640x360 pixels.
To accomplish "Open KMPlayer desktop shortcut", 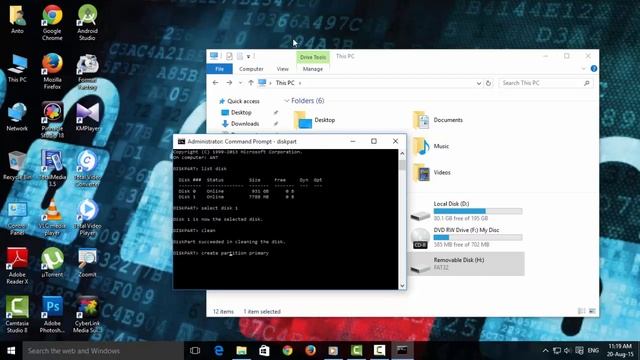I will tap(87, 118).
